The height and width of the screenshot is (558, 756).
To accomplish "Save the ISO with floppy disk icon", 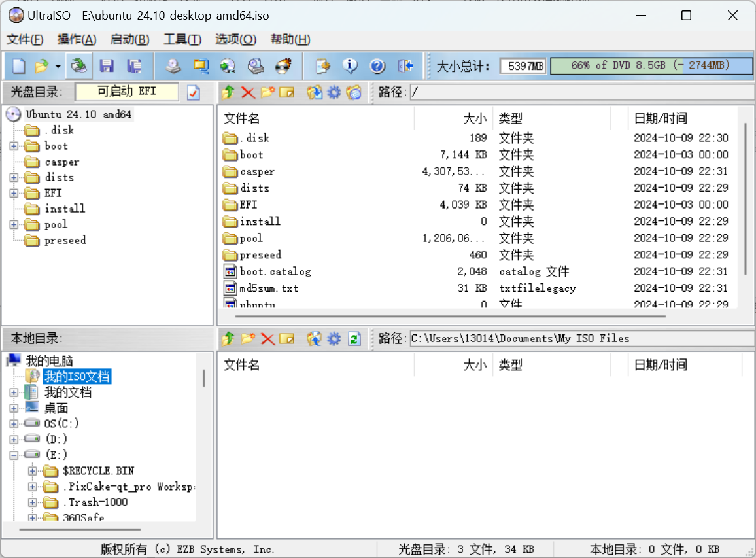I will [107, 65].
